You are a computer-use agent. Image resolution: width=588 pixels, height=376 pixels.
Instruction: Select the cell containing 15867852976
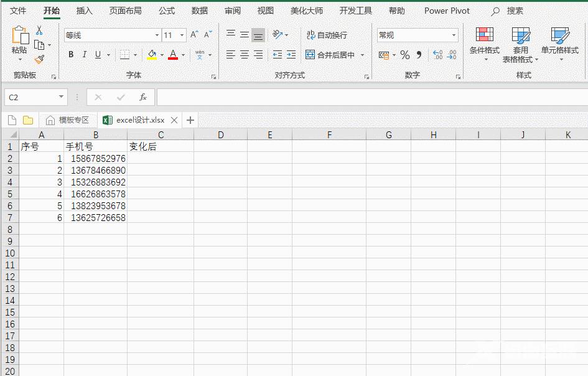[x=96, y=158]
